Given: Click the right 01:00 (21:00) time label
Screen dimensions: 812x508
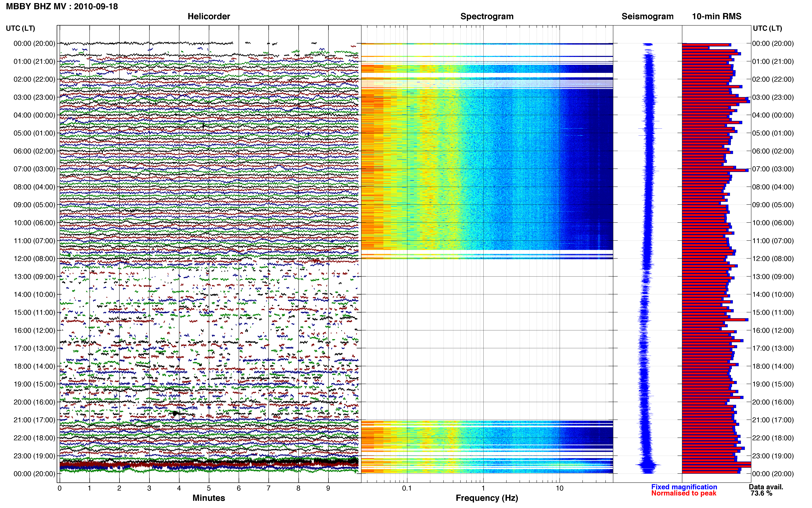Looking at the screenshot, I should click(x=773, y=62).
